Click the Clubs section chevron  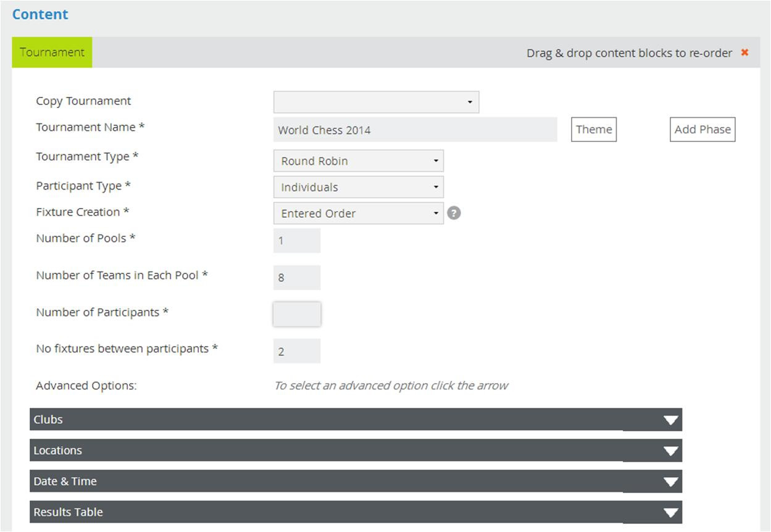click(x=670, y=419)
